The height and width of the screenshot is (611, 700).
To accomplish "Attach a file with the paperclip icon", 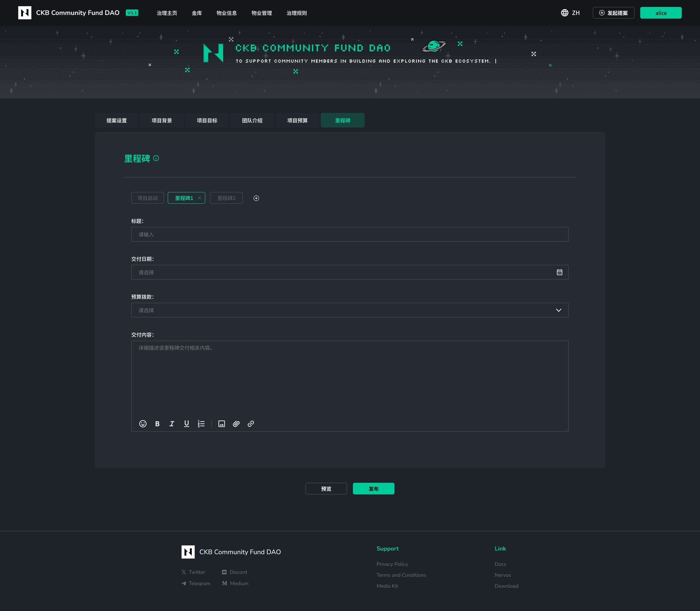I will [236, 424].
